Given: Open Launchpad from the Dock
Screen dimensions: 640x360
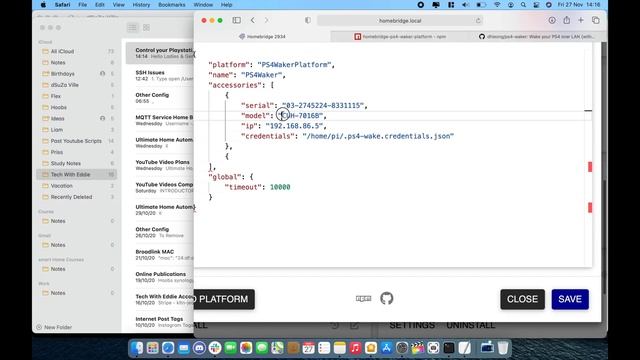Looking at the screenshot, I should [x=153, y=348].
